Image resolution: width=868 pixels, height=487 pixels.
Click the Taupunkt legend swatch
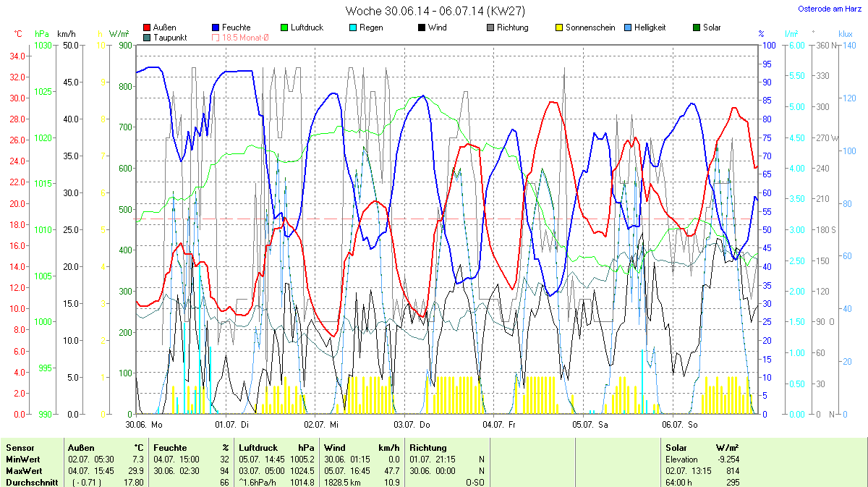[x=148, y=38]
